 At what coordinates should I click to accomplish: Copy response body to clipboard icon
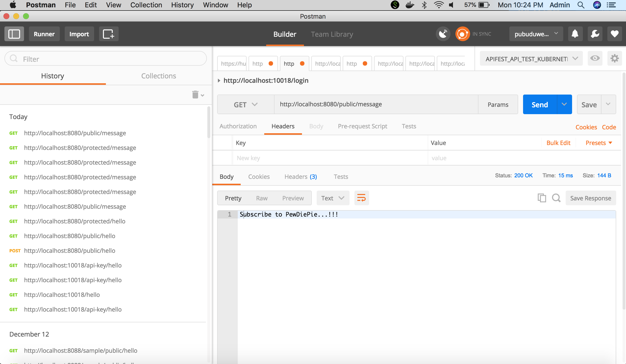point(542,198)
